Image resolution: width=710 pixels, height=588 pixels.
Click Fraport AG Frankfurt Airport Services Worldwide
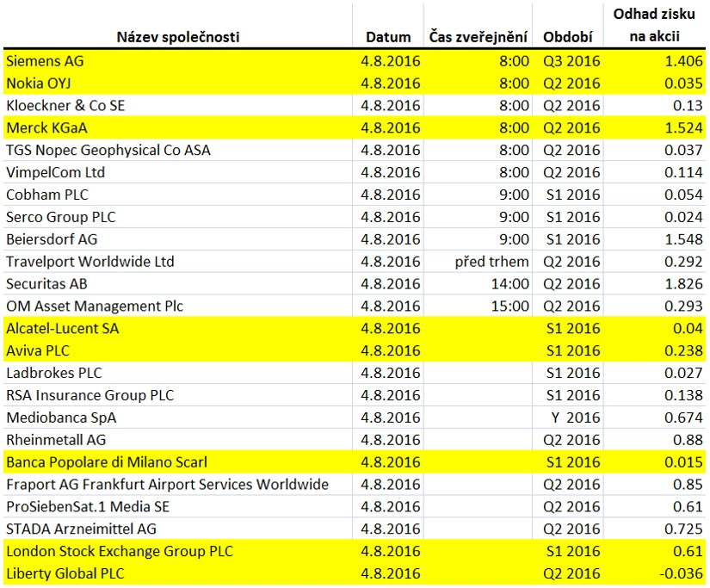(167, 485)
